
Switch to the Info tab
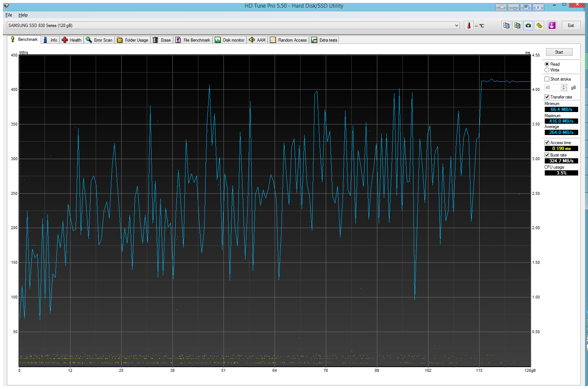pyautogui.click(x=50, y=40)
